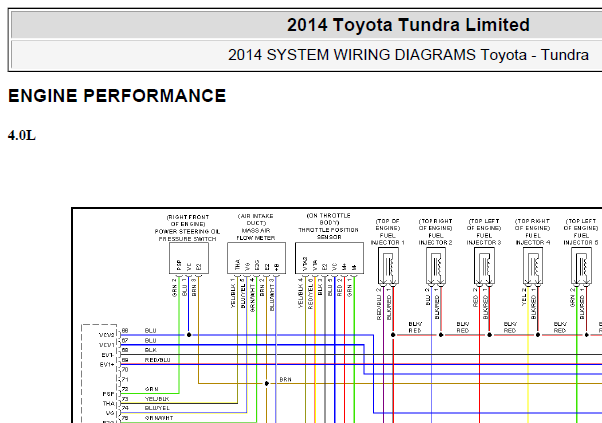Click '(RIGHT FRONT OF ENGINE)' location note
The height and width of the screenshot is (423, 602).
[x=188, y=220]
